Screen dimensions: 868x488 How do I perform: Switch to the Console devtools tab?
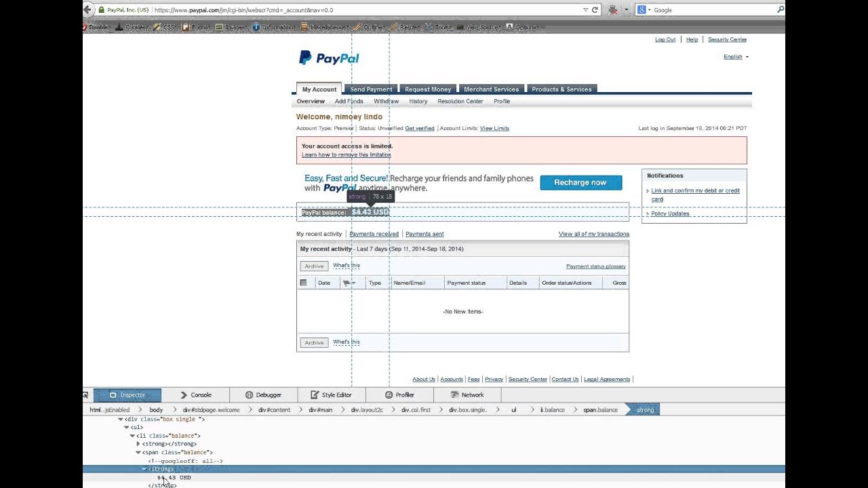tap(195, 395)
